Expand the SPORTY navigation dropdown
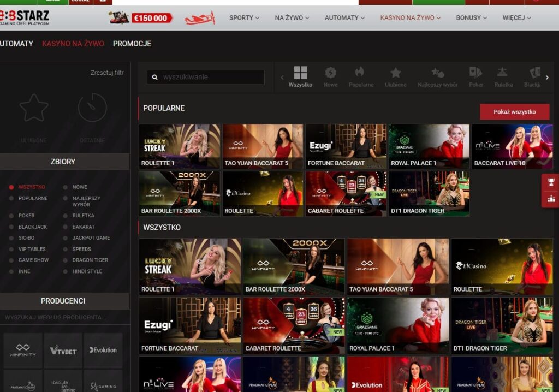Screen dimensions: 559x392 [242, 17]
